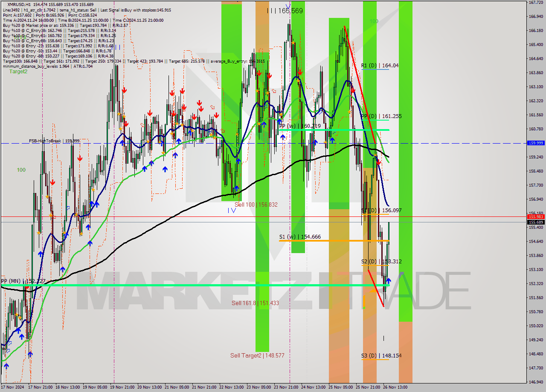
Task: Click the S3 (D) | 148.154 label
Action: (381, 356)
